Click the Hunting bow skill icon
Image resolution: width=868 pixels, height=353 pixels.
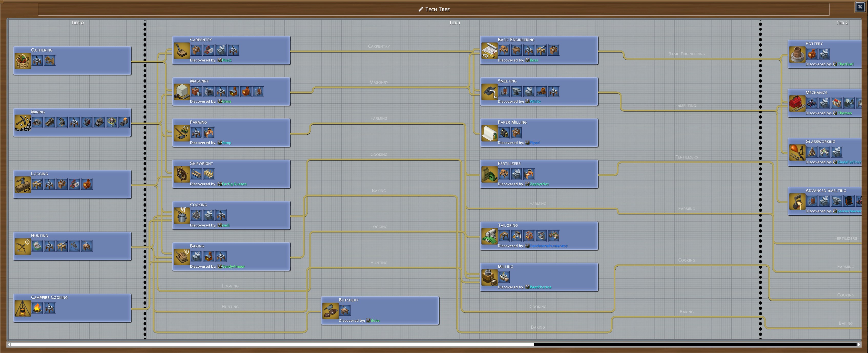(x=23, y=246)
